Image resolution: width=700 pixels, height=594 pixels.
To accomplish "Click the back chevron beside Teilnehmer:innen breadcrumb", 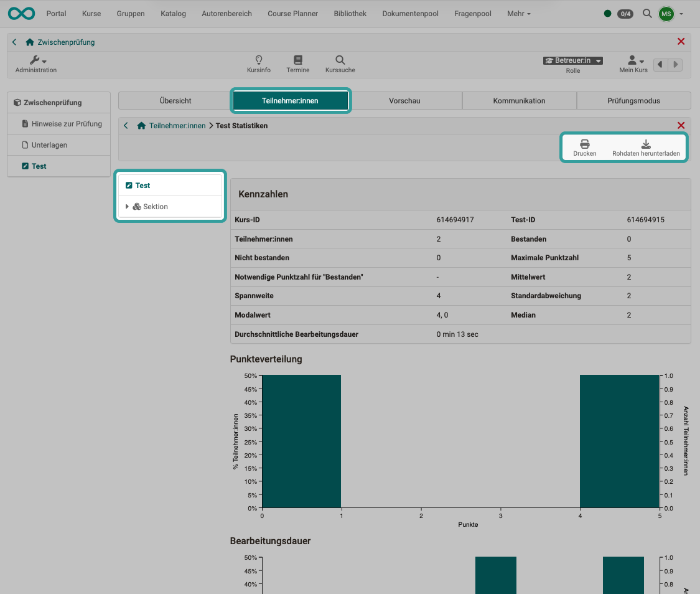I will (x=125, y=125).
